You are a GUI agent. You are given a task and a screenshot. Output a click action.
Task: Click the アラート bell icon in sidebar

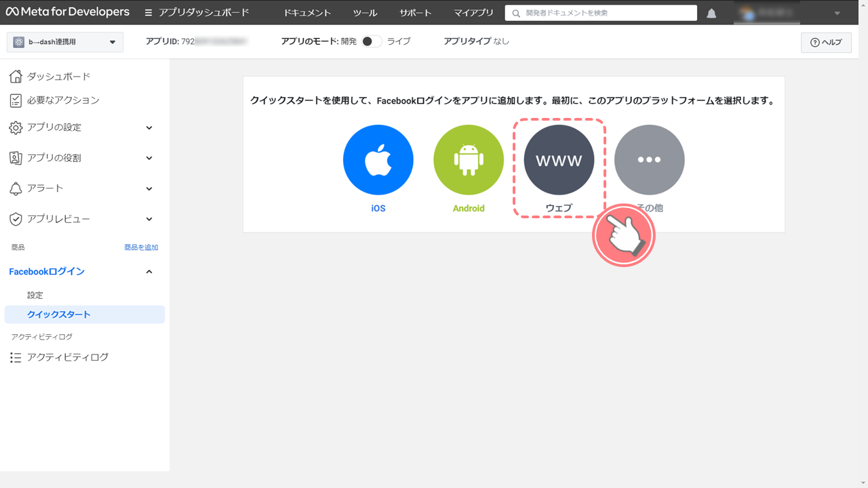coord(16,188)
